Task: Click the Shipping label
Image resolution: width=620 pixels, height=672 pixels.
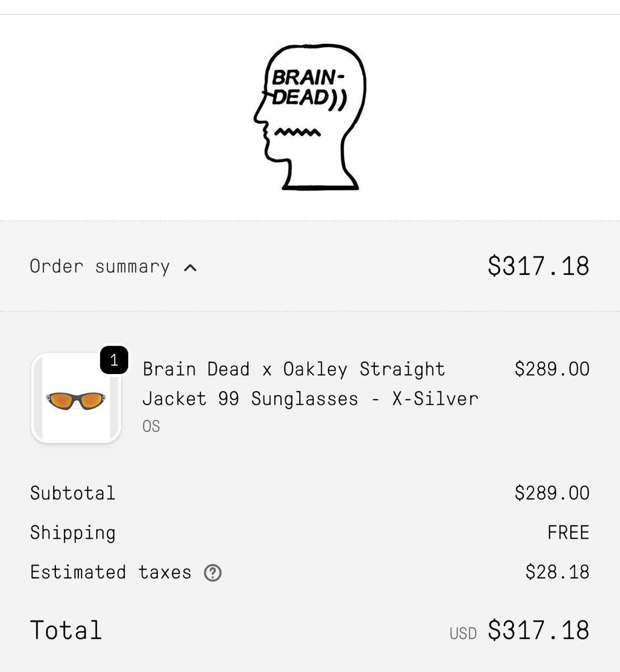Action: tap(73, 533)
